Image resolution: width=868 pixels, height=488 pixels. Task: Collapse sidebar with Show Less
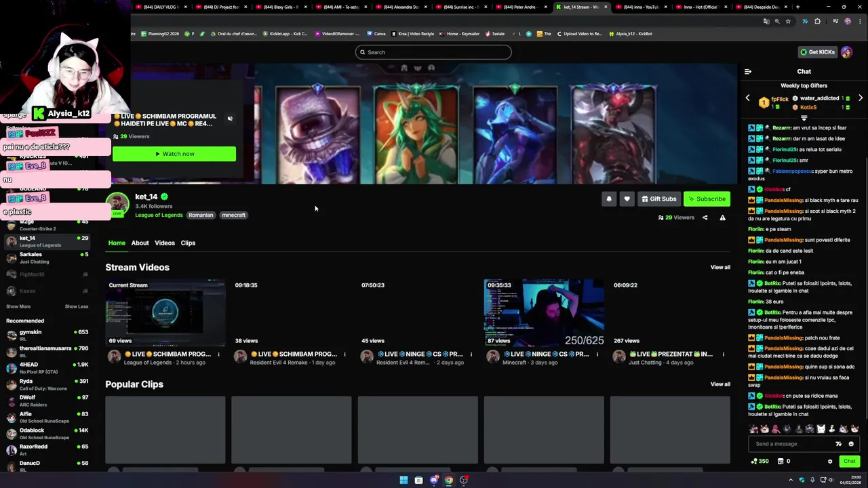tap(77, 306)
